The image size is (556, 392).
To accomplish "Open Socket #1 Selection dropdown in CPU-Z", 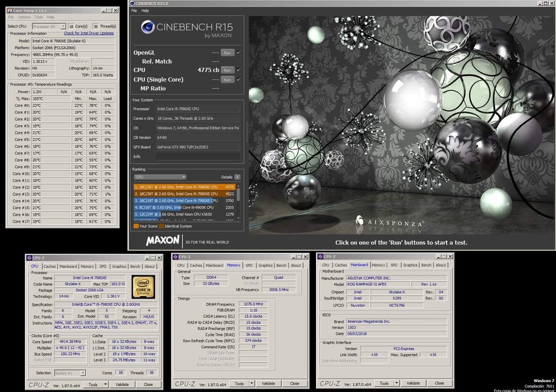I will coord(70,373).
